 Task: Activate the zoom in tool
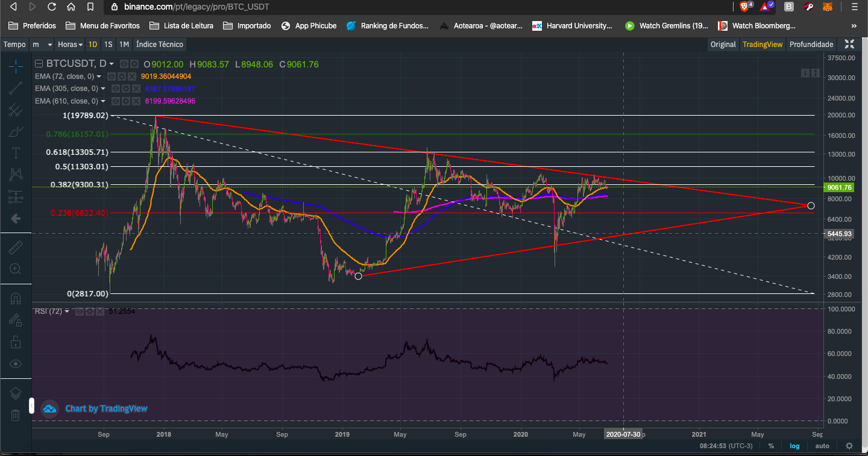point(16,269)
